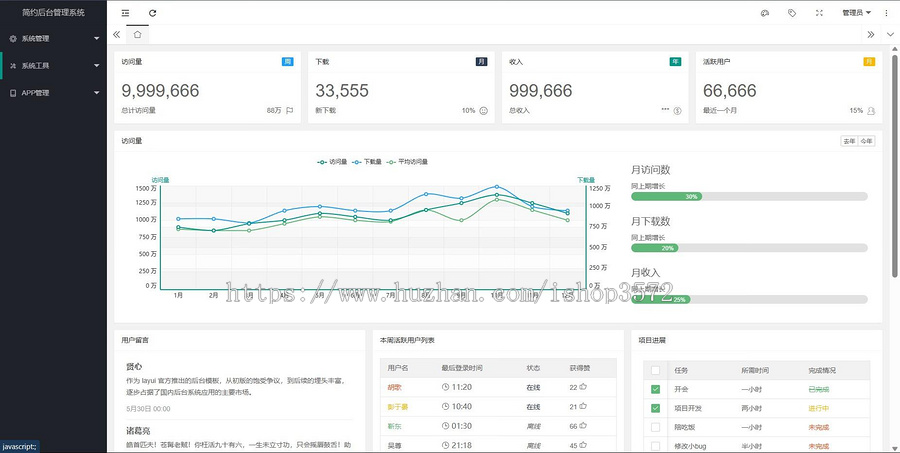Click the 月 badge on the 下载 card
This screenshot has width=900, height=453.
pyautogui.click(x=481, y=61)
